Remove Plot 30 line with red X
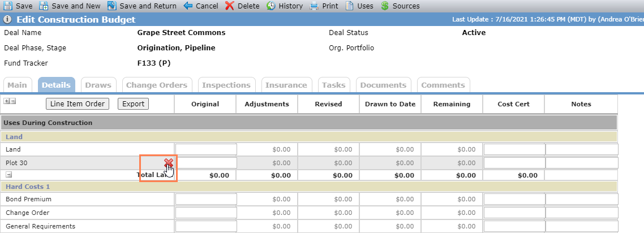Viewport: 644px width, 233px height. (x=169, y=163)
